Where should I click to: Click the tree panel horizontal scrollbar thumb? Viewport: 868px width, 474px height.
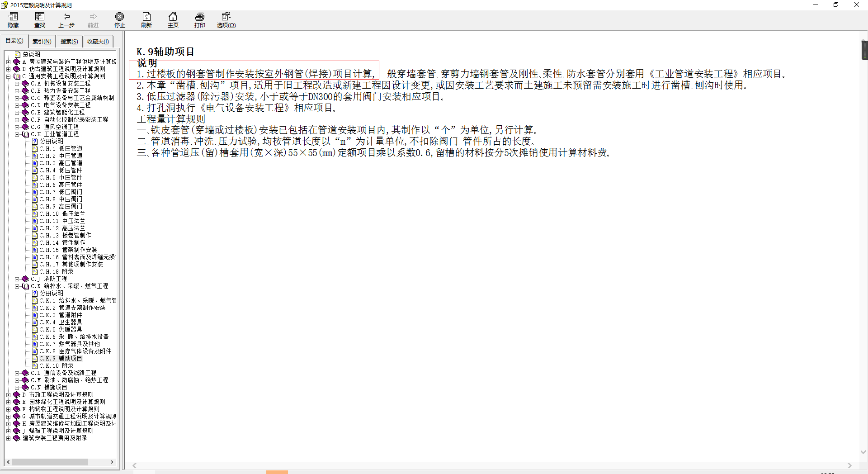pos(50,462)
